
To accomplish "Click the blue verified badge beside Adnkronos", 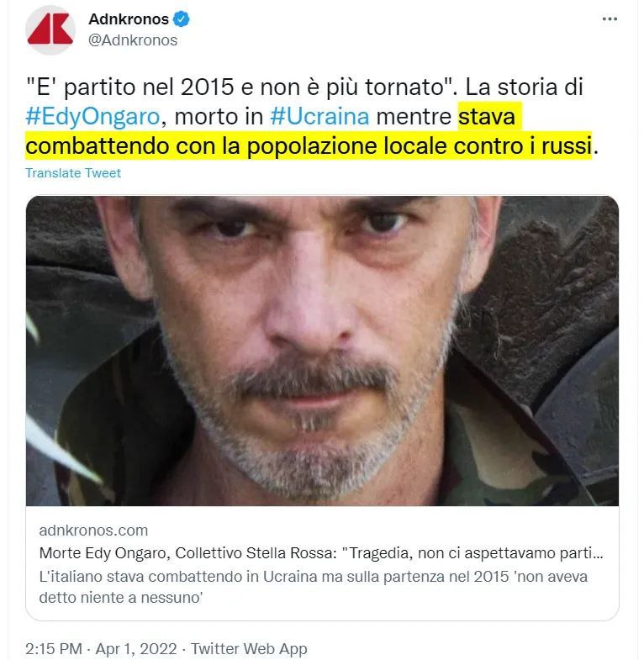I will [182, 19].
